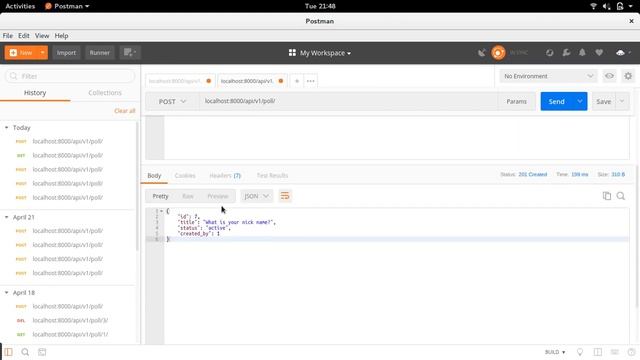Click the environment quick look eye icon
The height and width of the screenshot is (360, 640).
coord(609,76)
